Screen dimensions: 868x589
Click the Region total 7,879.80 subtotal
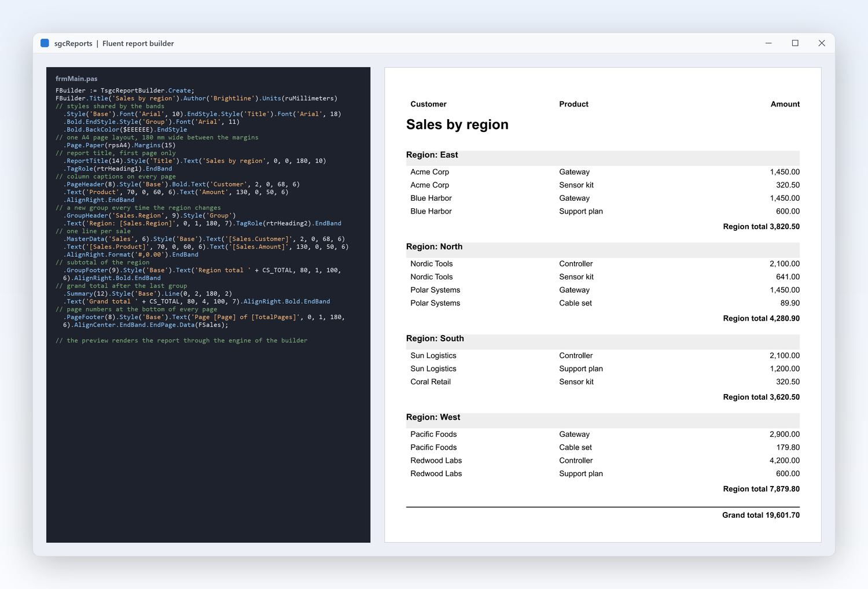761,489
